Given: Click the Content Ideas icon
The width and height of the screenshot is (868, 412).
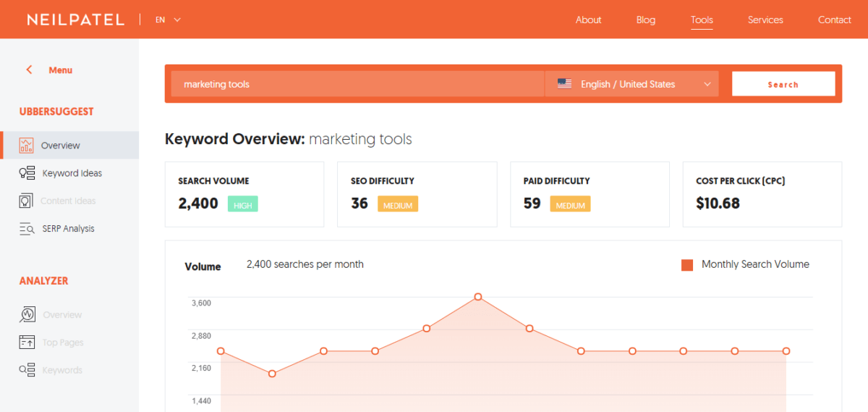Looking at the screenshot, I should point(27,201).
